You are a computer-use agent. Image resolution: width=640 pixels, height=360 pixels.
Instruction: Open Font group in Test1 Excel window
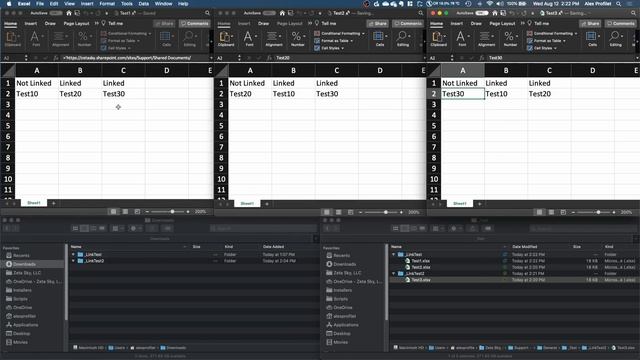[x=36, y=39]
